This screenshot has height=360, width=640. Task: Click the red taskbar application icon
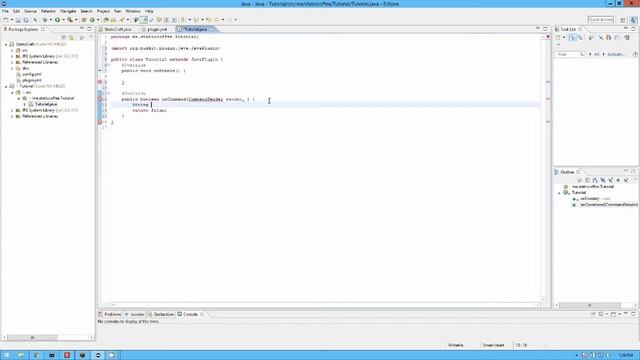tap(67, 355)
